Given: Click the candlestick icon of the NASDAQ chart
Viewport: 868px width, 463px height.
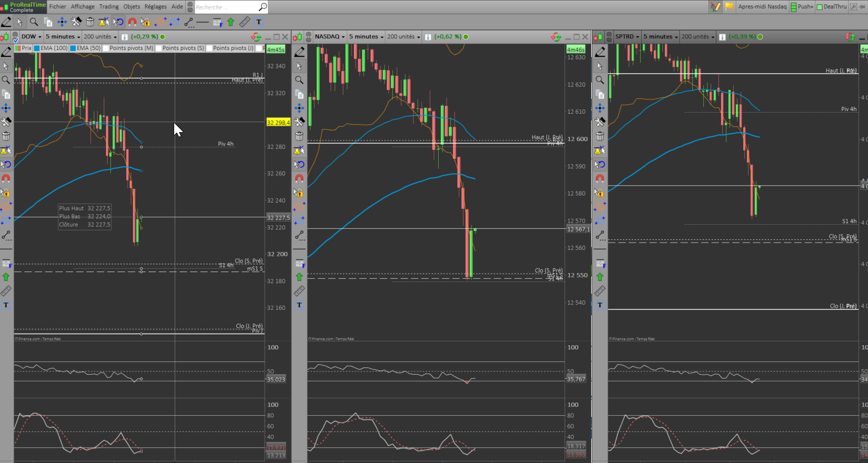Looking at the screenshot, I should point(298,37).
